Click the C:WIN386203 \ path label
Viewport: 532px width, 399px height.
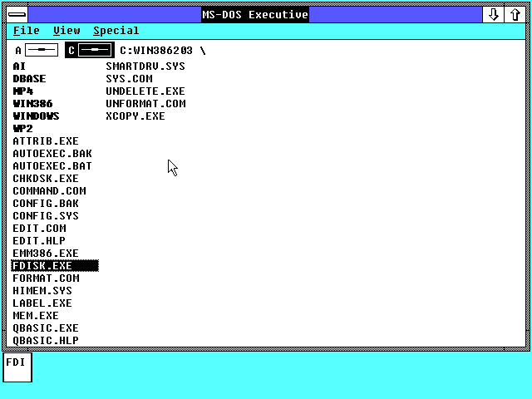click(163, 51)
